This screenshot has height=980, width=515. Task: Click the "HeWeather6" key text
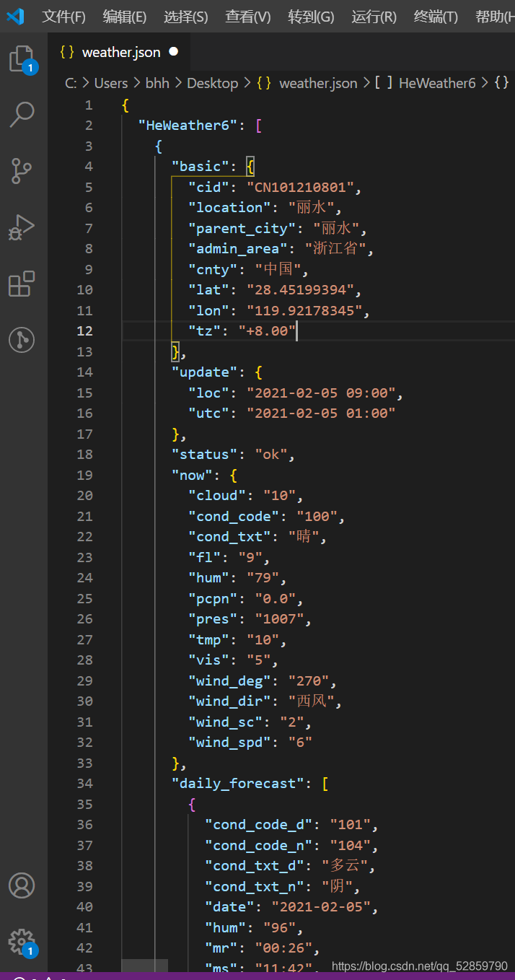click(188, 126)
